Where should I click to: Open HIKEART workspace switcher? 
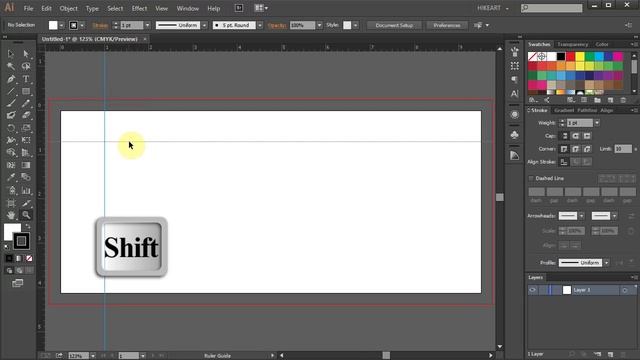coord(493,8)
